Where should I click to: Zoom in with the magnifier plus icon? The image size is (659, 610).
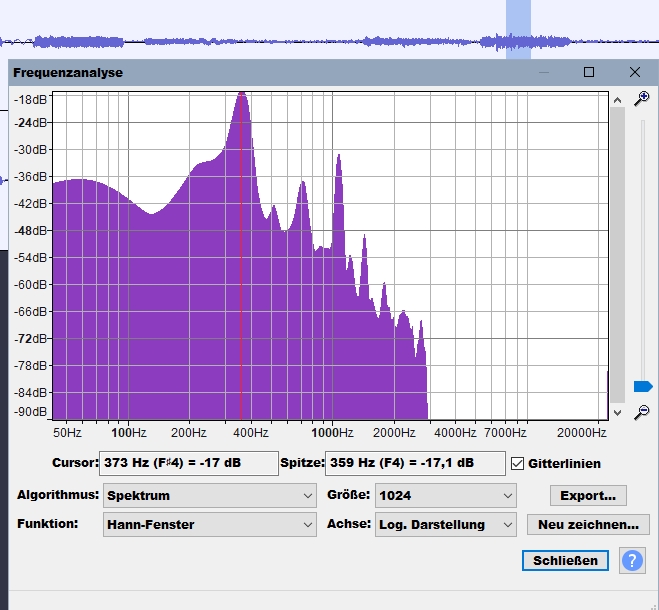pos(642,99)
